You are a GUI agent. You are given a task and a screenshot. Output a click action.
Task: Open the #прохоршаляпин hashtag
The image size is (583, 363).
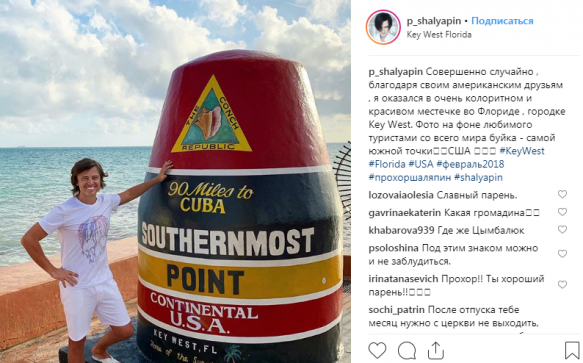[410, 177]
